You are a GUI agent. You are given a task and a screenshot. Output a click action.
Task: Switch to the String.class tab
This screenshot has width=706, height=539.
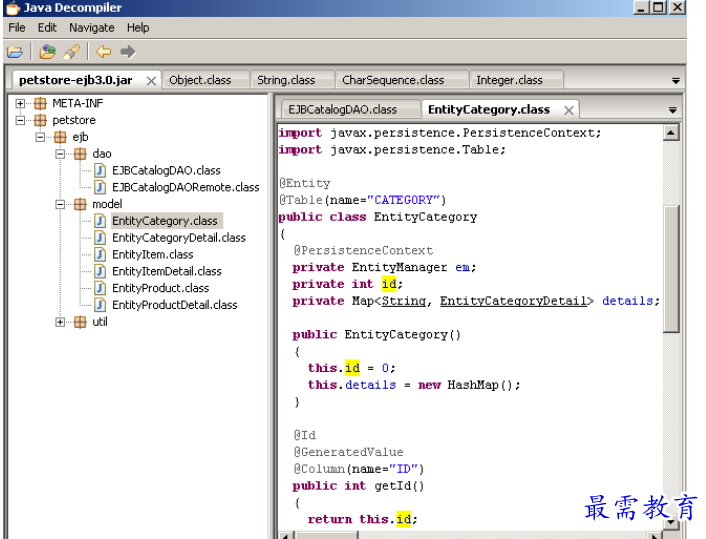click(292, 80)
